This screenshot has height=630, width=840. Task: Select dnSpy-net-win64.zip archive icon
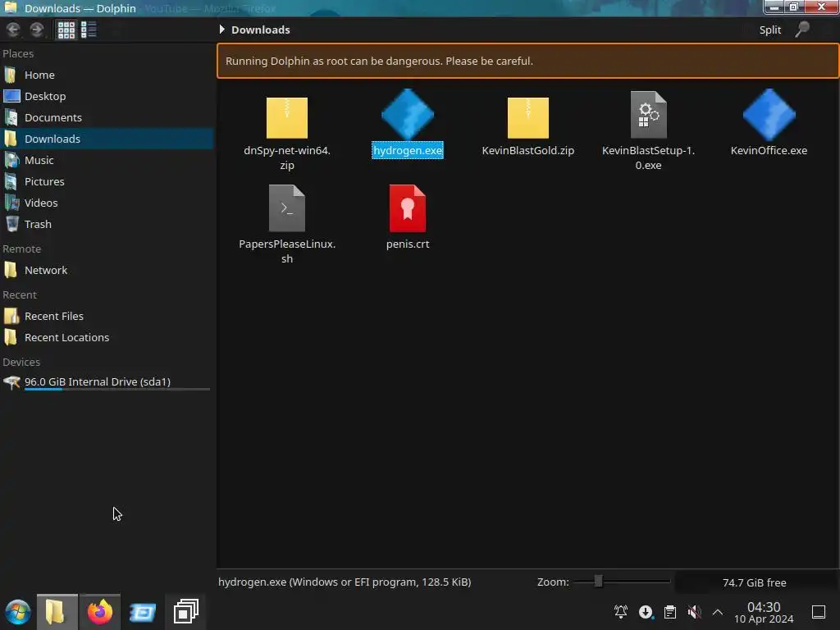287,117
